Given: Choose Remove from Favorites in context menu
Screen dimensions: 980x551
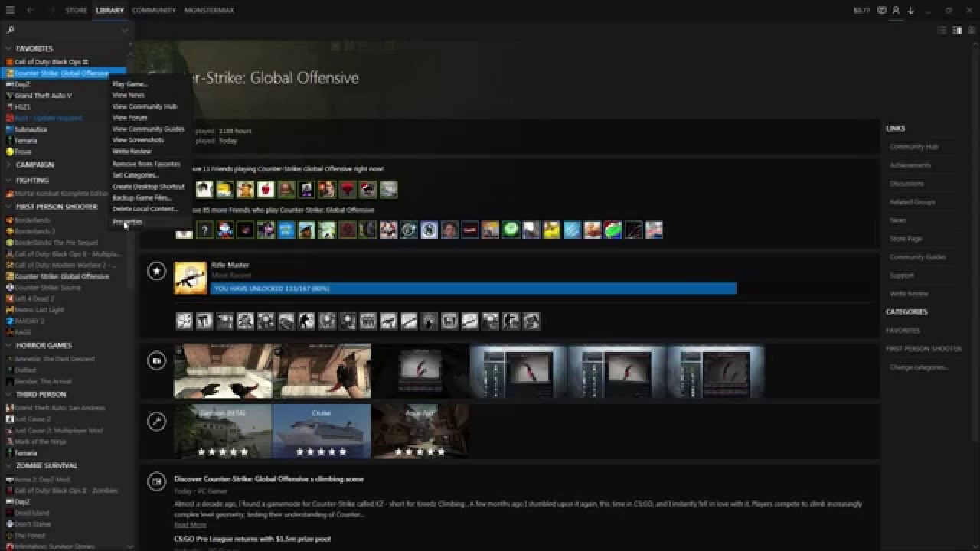Looking at the screenshot, I should tap(146, 164).
